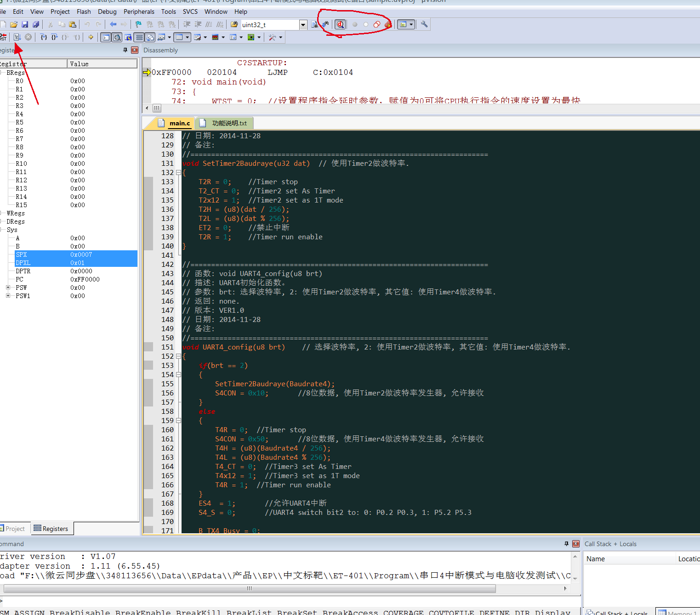The width and height of the screenshot is (700, 615).
Task: Toggle the Call Stack window button
Action: (x=150, y=37)
